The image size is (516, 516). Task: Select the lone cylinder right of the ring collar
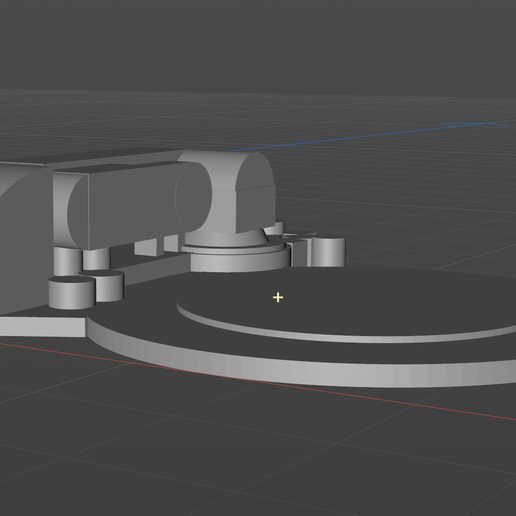point(328,252)
